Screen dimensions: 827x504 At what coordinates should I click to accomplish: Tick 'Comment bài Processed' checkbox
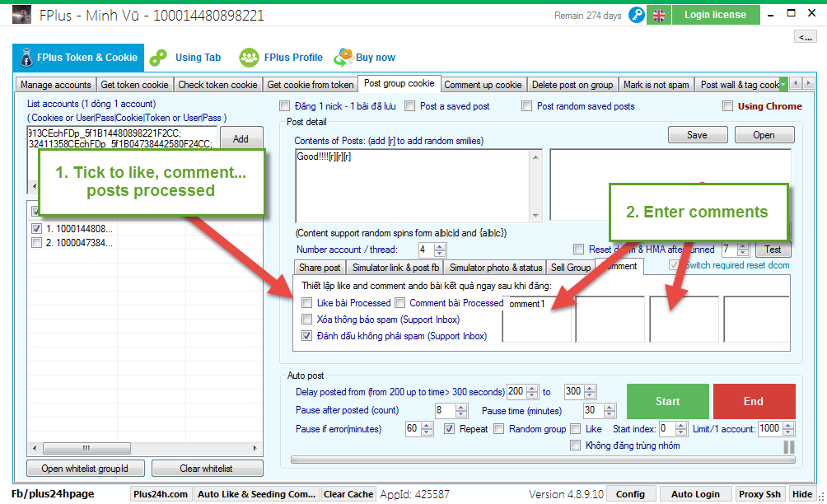[400, 302]
